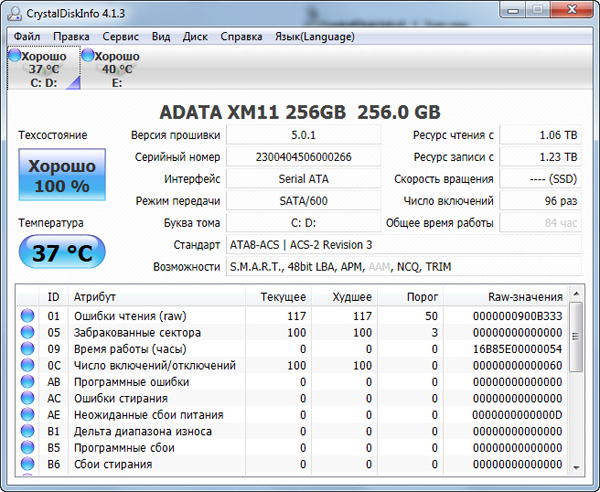Click the firmware version field 5.0.1

pyautogui.click(x=303, y=135)
